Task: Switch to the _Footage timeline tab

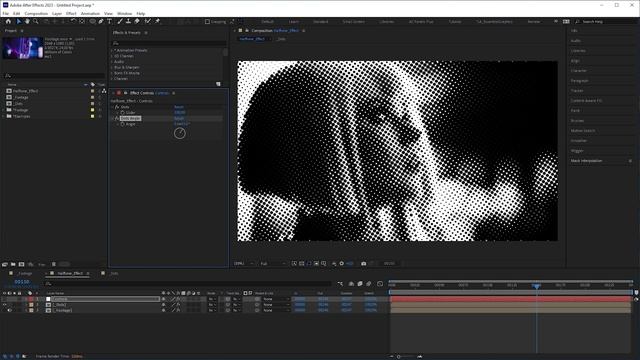Action: (25, 273)
